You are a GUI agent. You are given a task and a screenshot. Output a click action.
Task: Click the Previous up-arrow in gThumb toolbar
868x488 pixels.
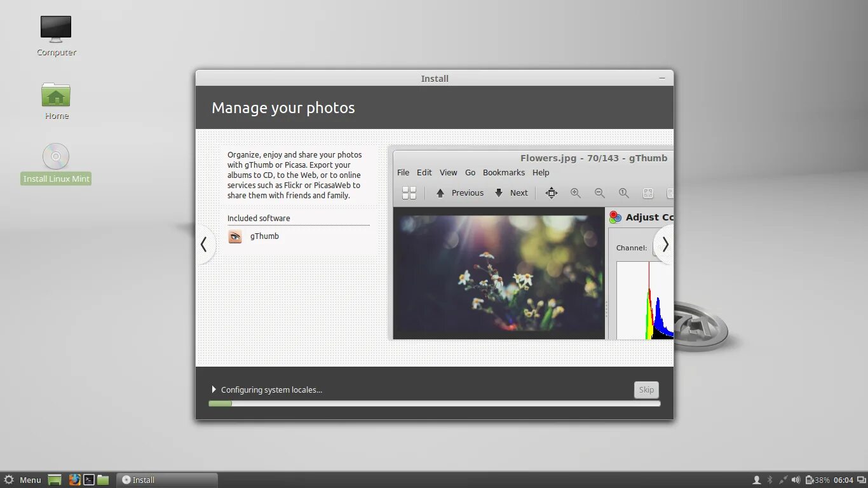tap(440, 193)
